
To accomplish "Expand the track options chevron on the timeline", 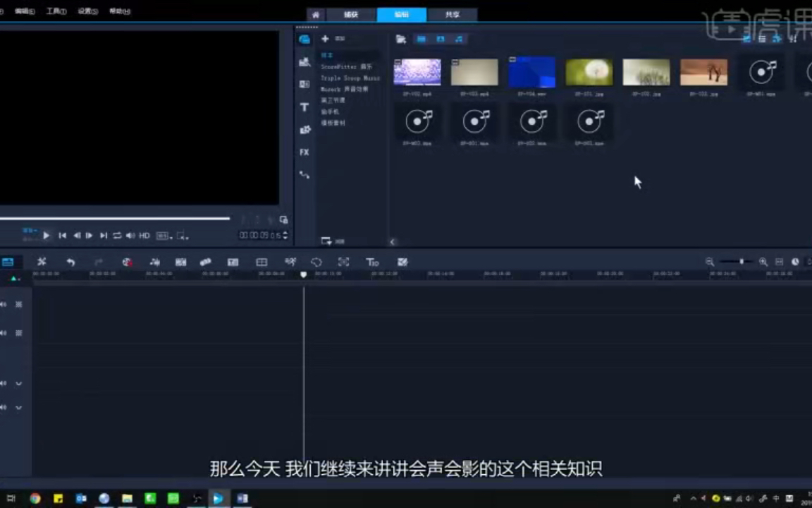I will point(18,383).
